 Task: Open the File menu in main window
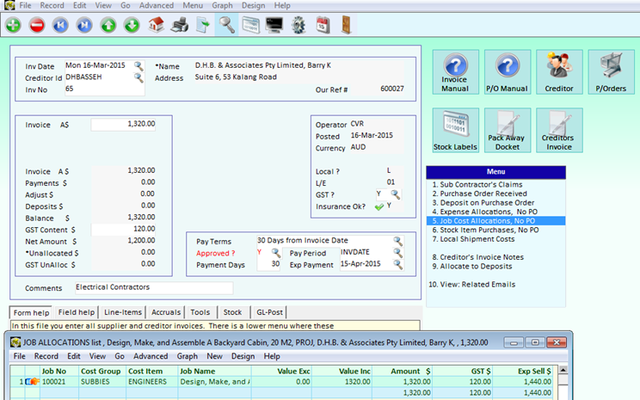(25, 5)
